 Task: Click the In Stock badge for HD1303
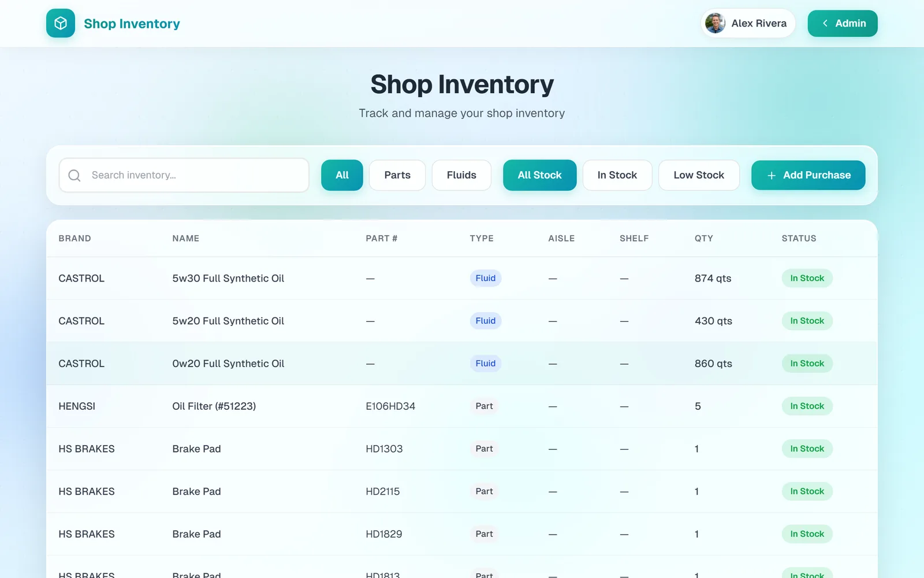click(807, 449)
